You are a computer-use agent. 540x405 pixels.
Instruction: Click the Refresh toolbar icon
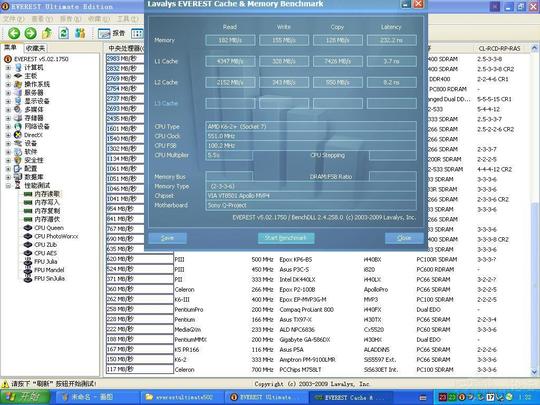(63, 33)
